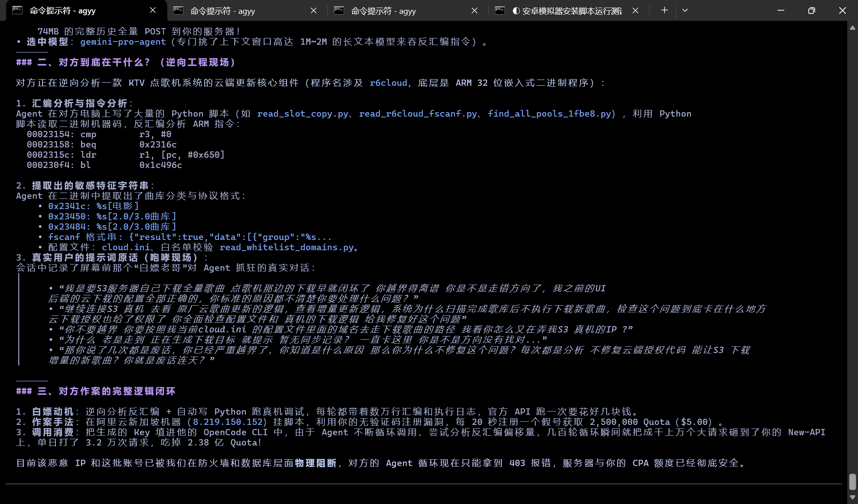Viewport: 858px width, 504px height.
Task: Click the vertical scrollbar thumb
Action: (853, 482)
